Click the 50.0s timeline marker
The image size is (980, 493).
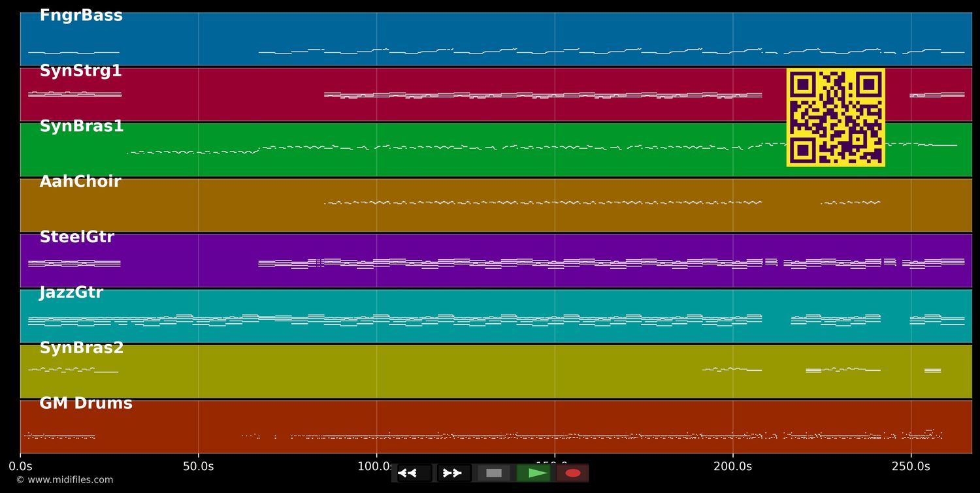pyautogui.click(x=198, y=466)
